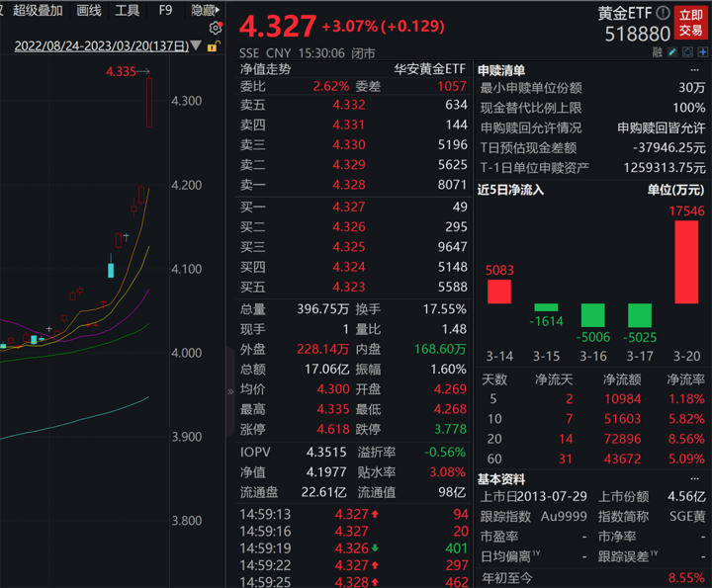Open the 工具 tools menu
The height and width of the screenshot is (588, 712).
(x=127, y=10)
